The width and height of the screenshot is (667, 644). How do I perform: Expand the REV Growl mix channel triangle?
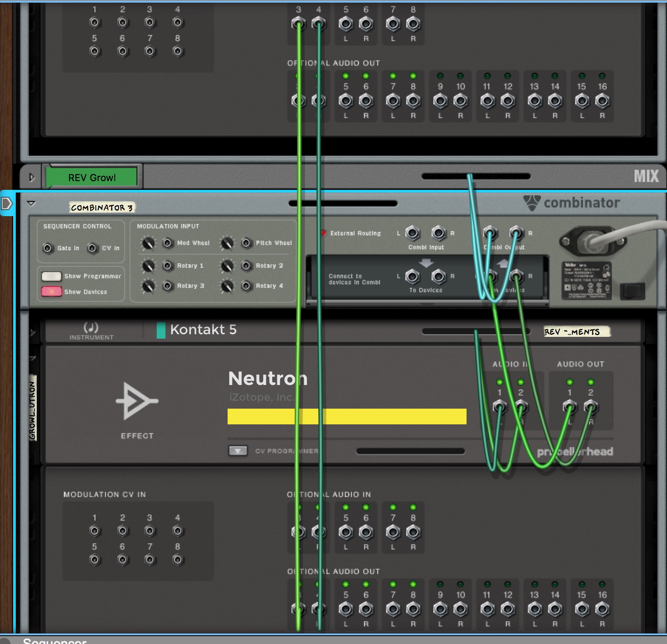[32, 178]
